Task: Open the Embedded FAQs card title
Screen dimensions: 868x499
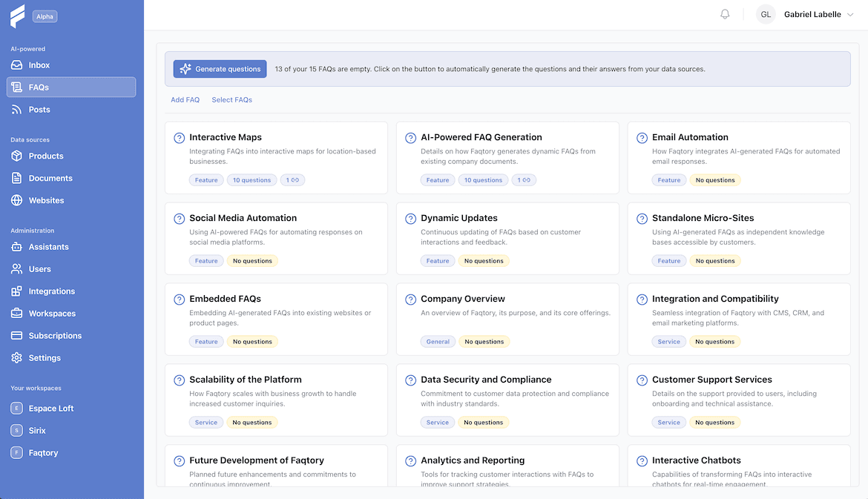Action: click(x=226, y=299)
